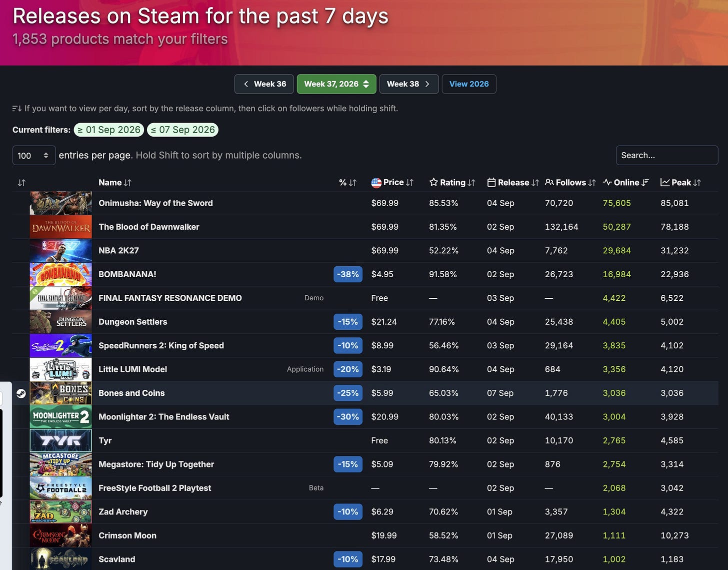
Task: Click the pulse icon in Online header
Action: point(607,183)
